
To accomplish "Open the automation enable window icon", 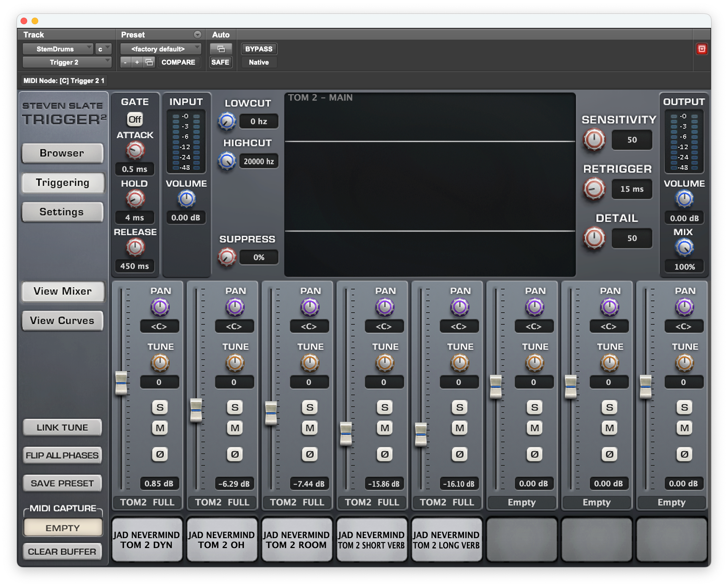I will [221, 49].
